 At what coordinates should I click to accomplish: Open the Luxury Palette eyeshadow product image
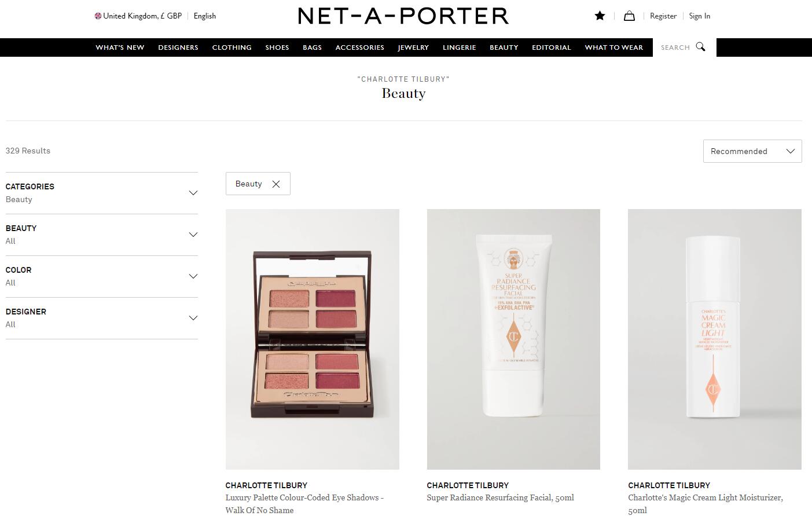point(313,339)
